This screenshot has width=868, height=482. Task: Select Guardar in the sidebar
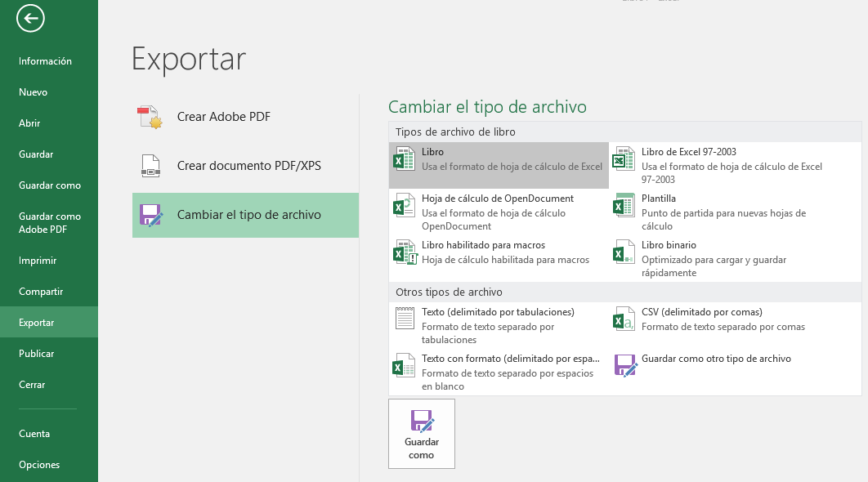36,154
